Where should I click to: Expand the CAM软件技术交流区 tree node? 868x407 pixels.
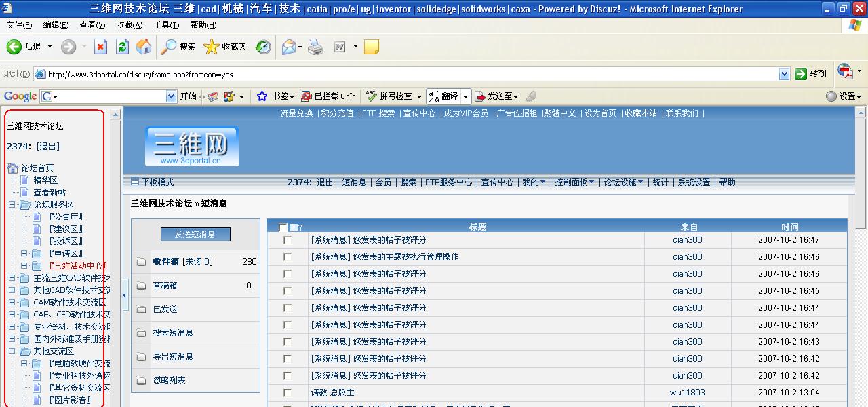12,303
